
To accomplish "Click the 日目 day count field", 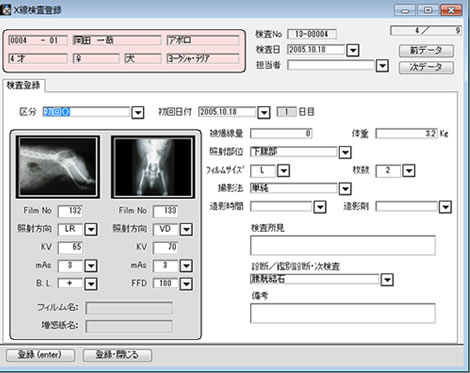I will 286,112.
